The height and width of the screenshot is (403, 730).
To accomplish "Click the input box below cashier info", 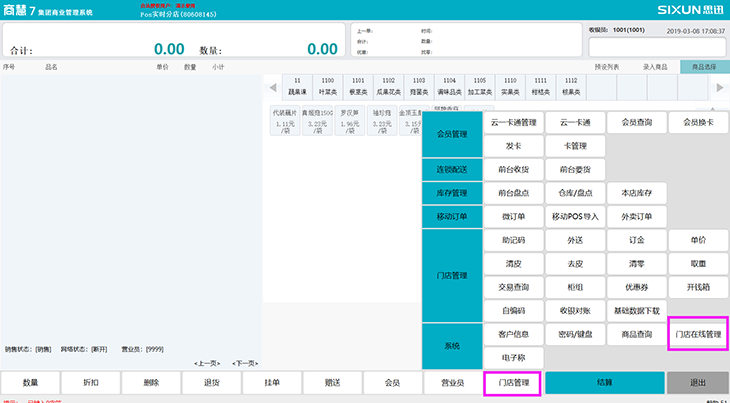I will [x=656, y=46].
